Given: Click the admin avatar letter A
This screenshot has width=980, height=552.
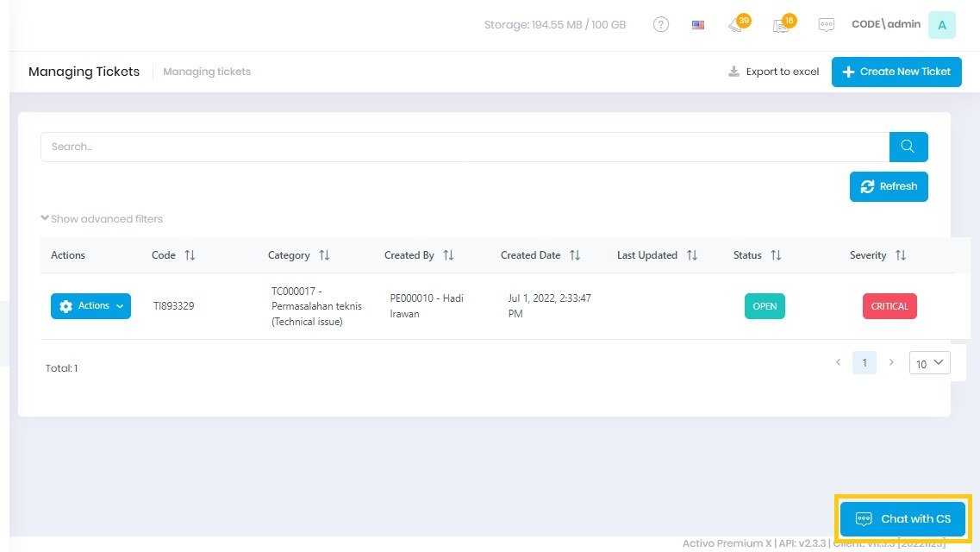Looking at the screenshot, I should (941, 25).
